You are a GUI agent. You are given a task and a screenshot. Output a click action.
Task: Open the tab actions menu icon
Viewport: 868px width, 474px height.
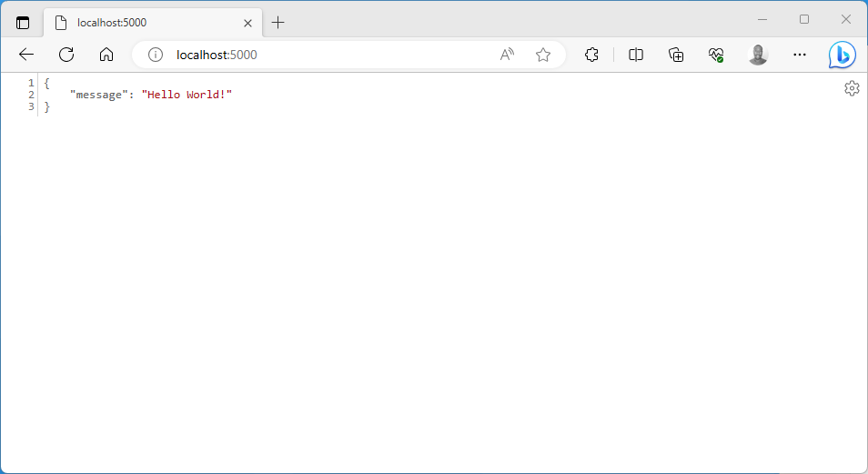23,23
